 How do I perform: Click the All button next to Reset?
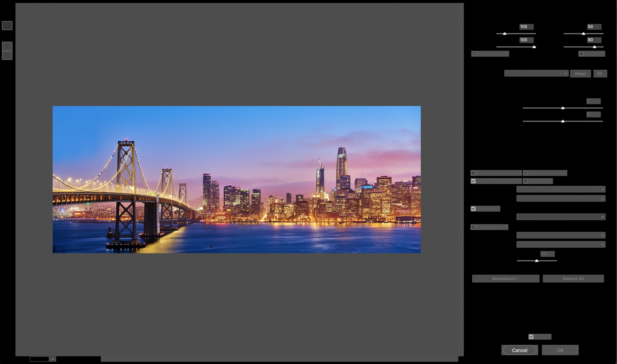(599, 74)
